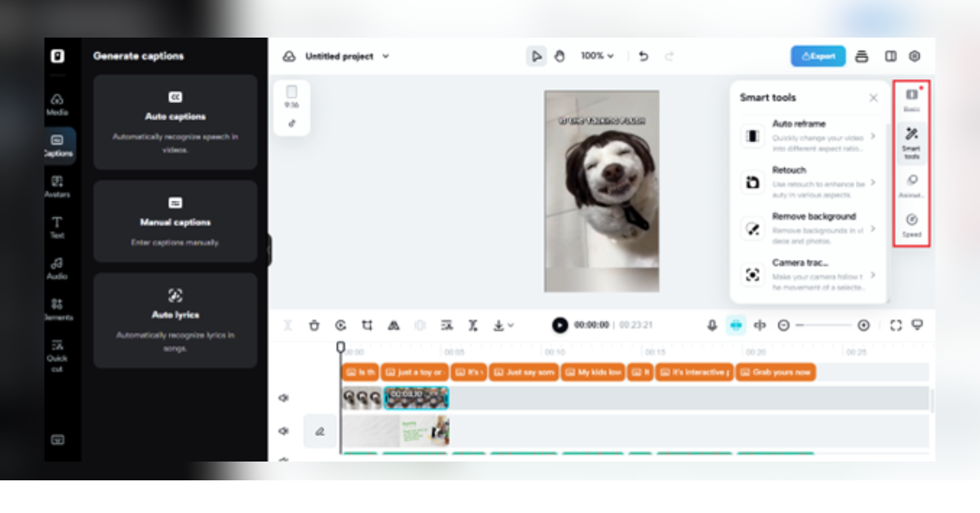Viewport: 980px width, 513px height.
Task: Open the Speed panel icon
Action: click(x=911, y=225)
